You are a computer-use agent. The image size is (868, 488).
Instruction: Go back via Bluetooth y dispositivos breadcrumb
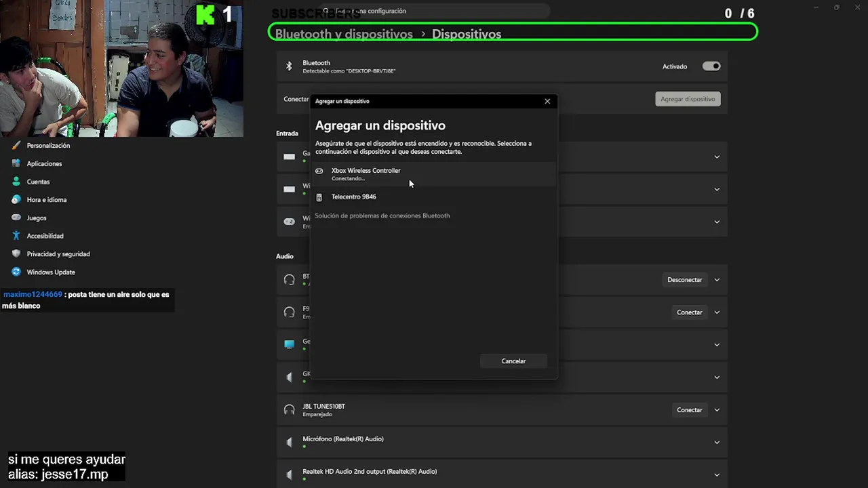coord(344,34)
